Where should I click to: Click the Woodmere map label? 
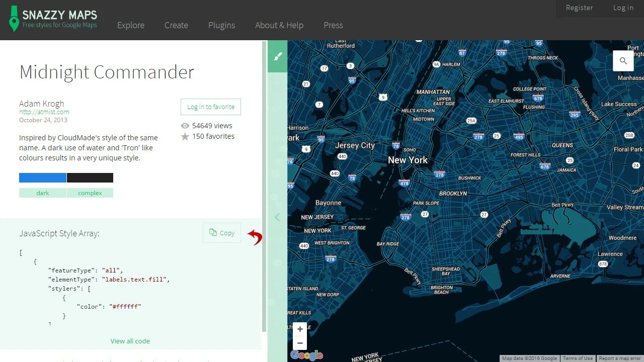tap(623, 238)
